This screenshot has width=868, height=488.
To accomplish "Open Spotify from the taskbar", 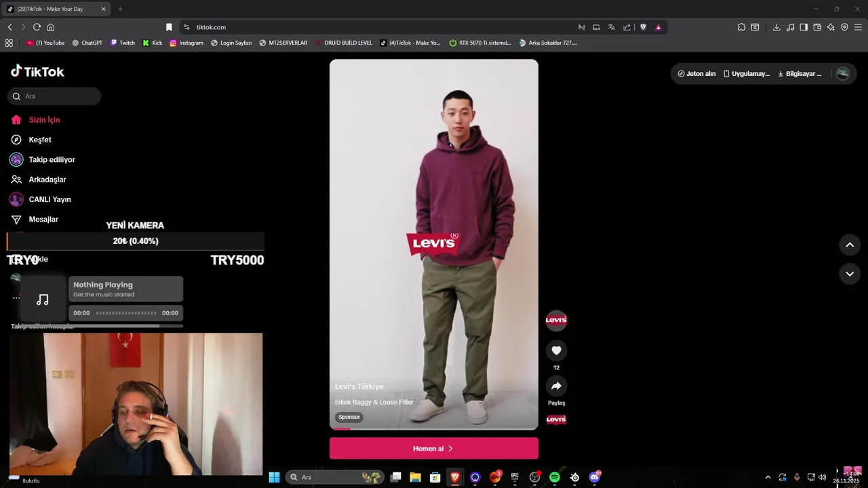I will click(554, 477).
